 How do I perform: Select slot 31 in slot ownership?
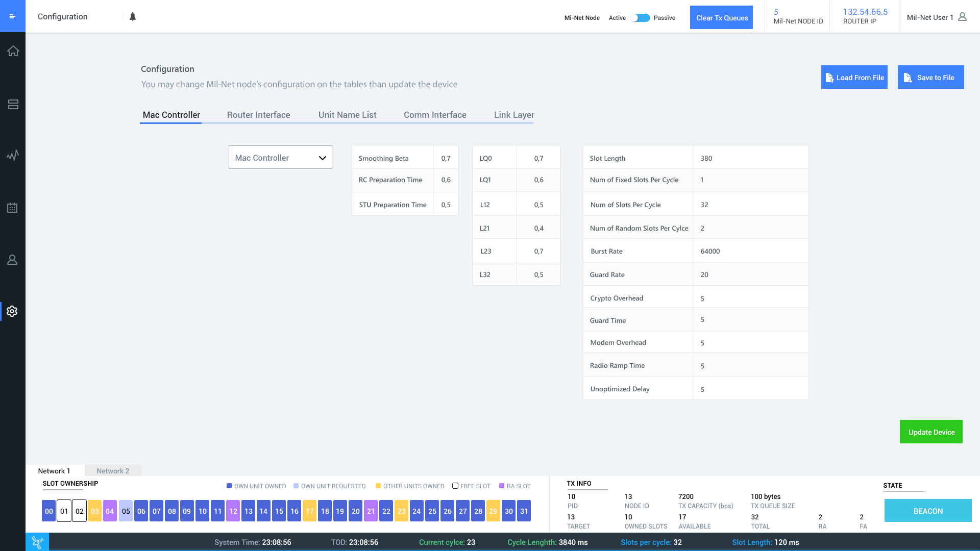pyautogui.click(x=524, y=511)
